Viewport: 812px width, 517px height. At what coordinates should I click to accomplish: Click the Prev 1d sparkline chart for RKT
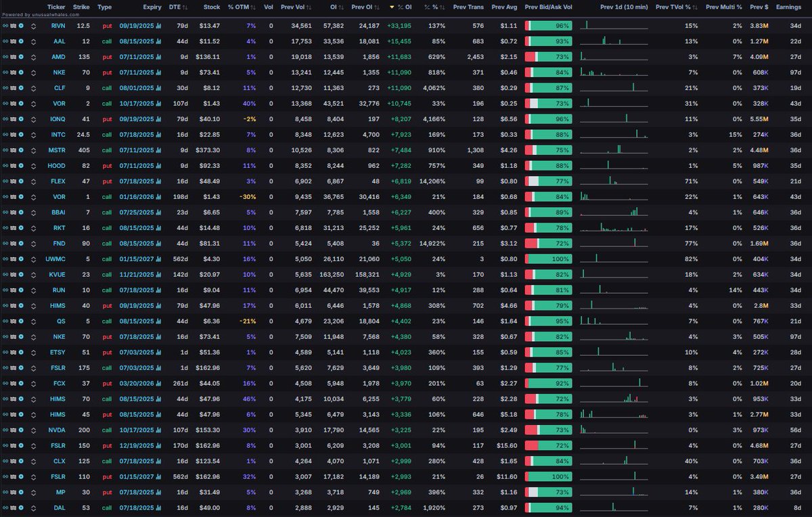(614, 227)
